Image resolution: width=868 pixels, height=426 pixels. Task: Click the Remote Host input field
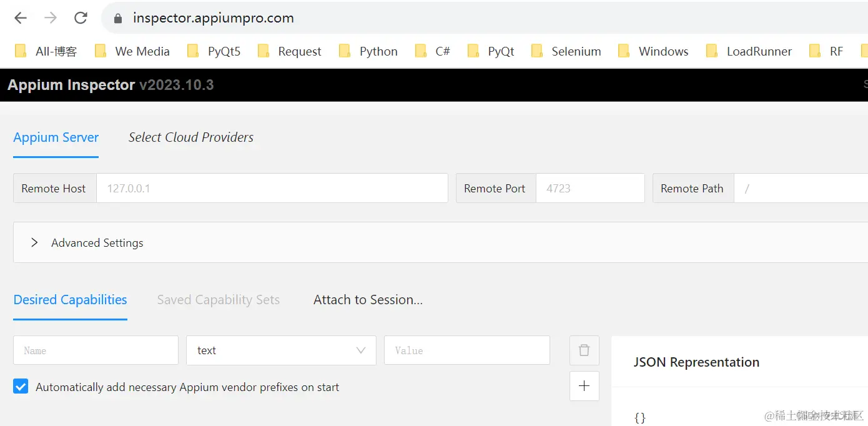(x=272, y=188)
